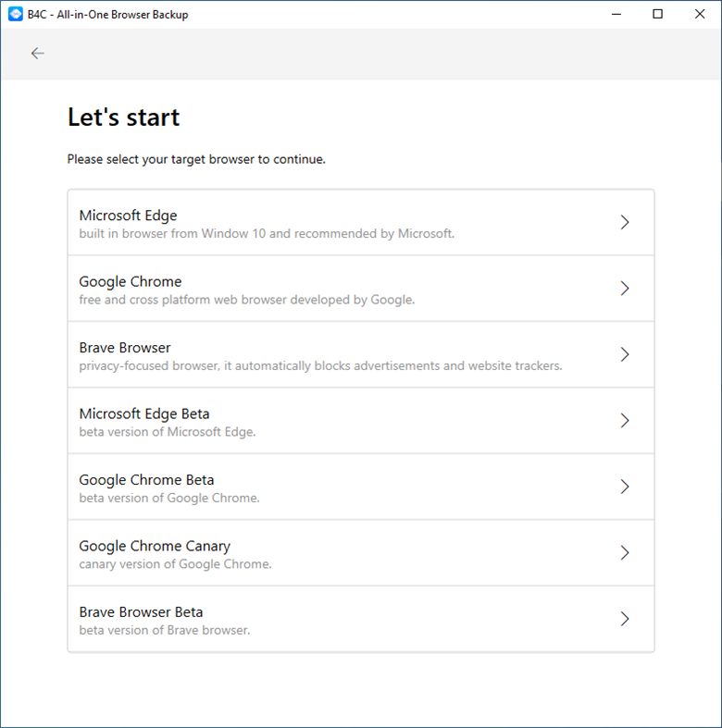The image size is (722, 728).
Task: Open the chevron next to Microsoft Edge
Action: tap(625, 222)
